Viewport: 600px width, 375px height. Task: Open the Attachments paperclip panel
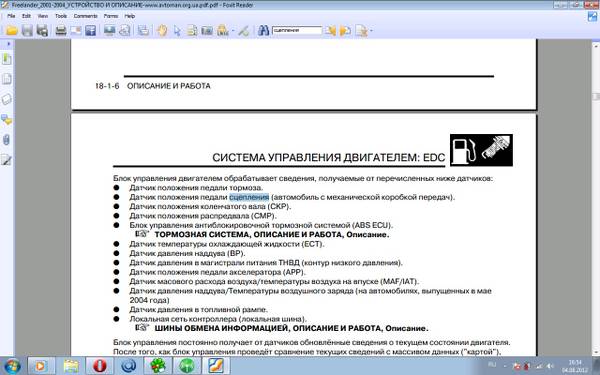(7, 139)
